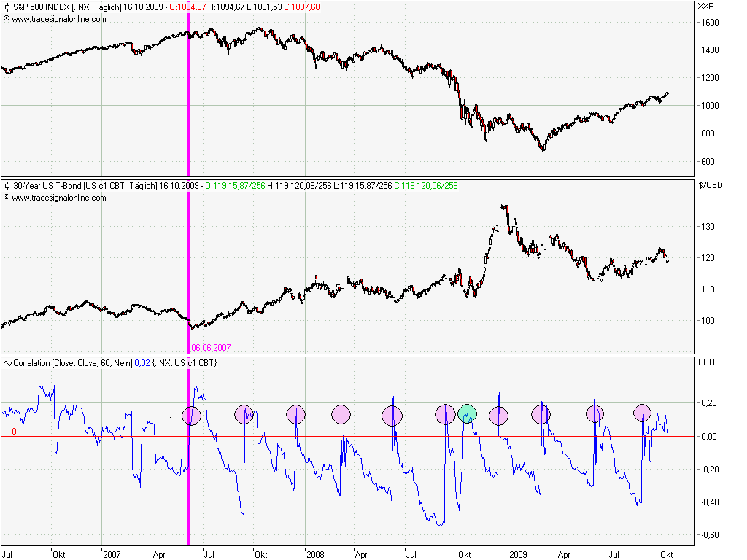Click the 100 T-Bond axis label
Screen dimensions: 747x560
[708, 321]
